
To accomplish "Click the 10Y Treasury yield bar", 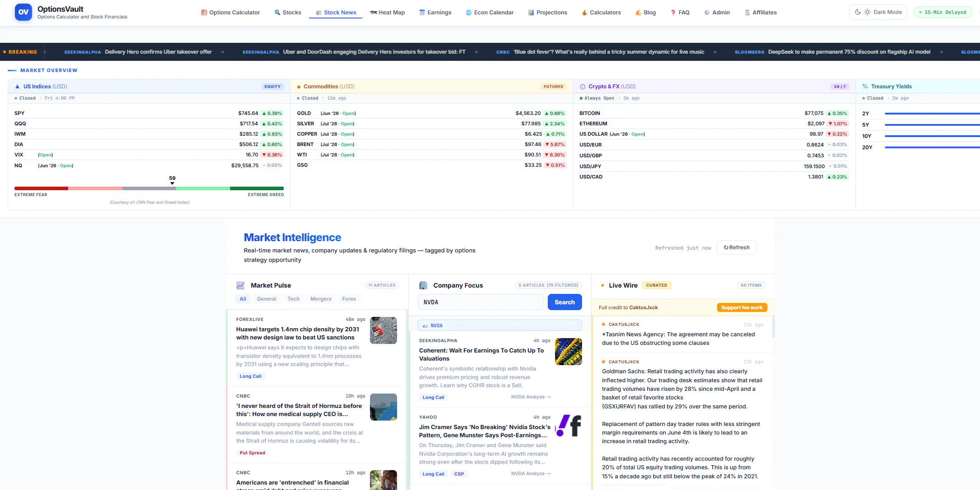I will point(932,136).
